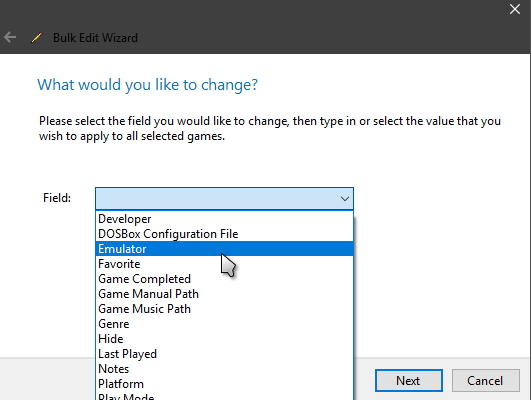Select Platform as the field

(224, 384)
